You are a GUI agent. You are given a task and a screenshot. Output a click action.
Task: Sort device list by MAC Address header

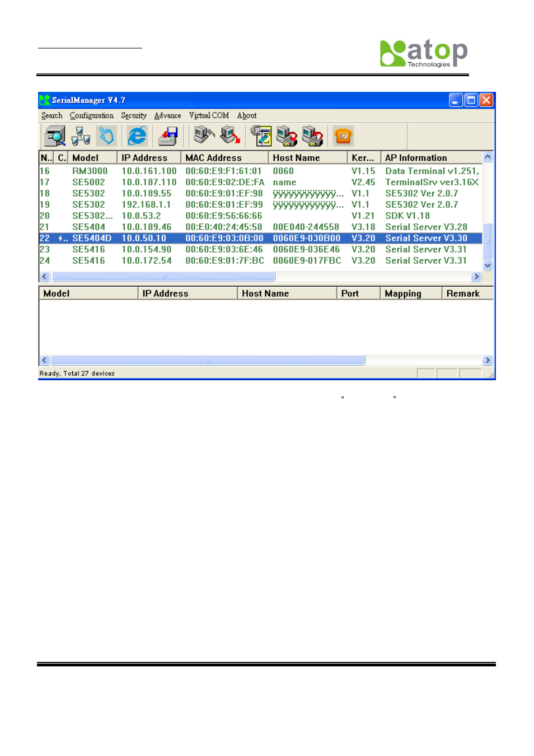pyautogui.click(x=225, y=157)
